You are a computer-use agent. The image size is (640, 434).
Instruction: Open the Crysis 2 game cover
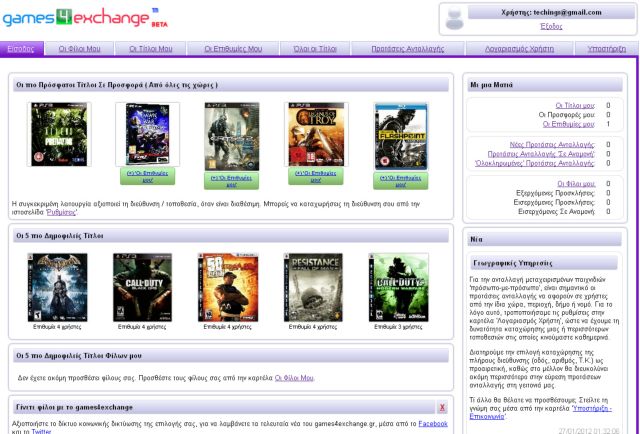(x=232, y=136)
